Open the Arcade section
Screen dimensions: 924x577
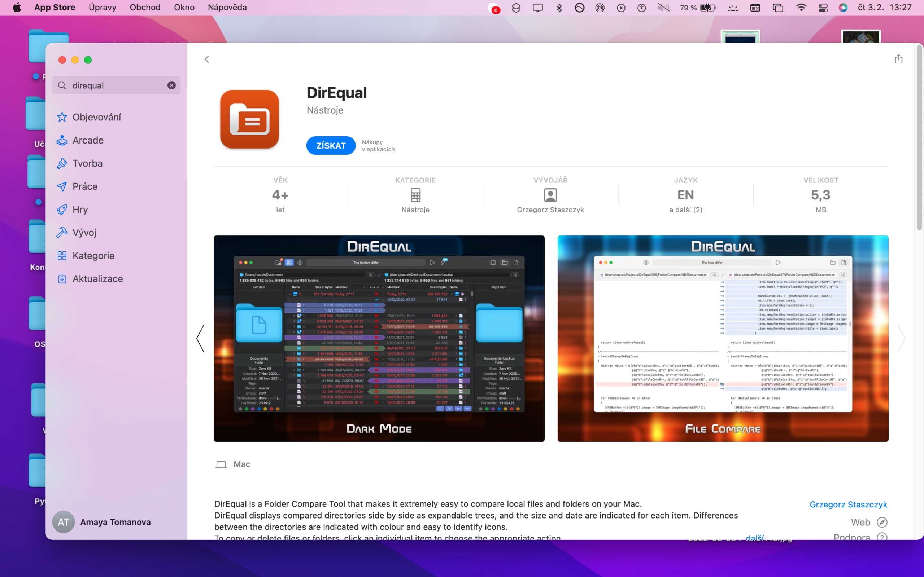88,140
